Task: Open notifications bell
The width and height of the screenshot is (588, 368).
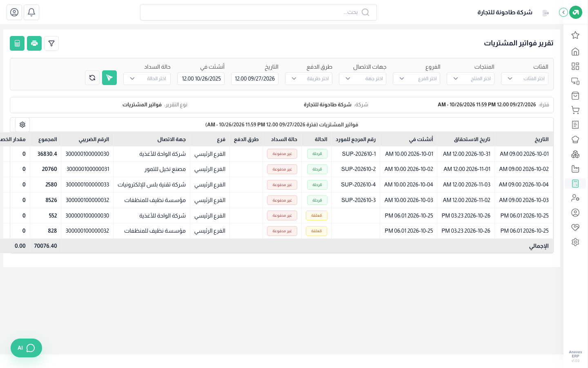Action: (x=31, y=12)
